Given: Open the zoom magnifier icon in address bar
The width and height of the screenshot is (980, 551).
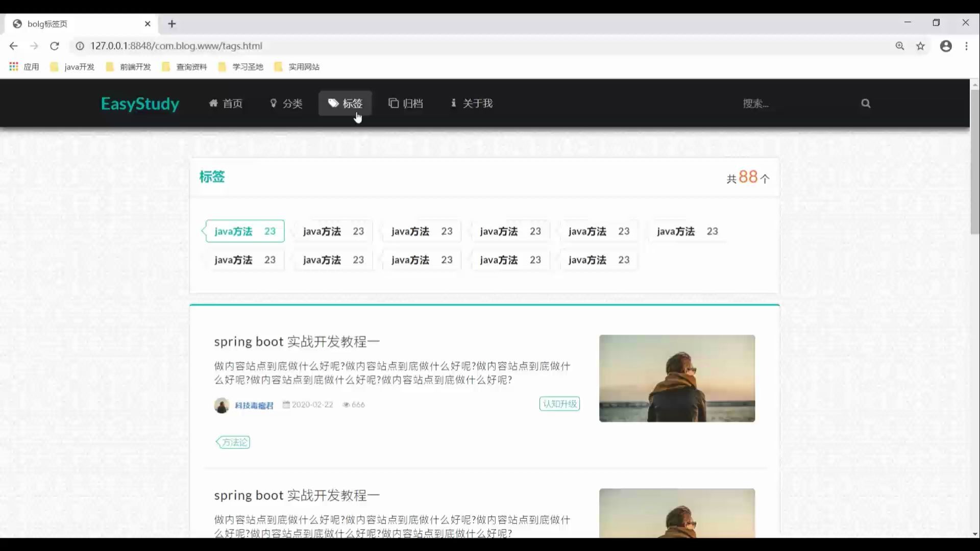Looking at the screenshot, I should click(x=900, y=46).
